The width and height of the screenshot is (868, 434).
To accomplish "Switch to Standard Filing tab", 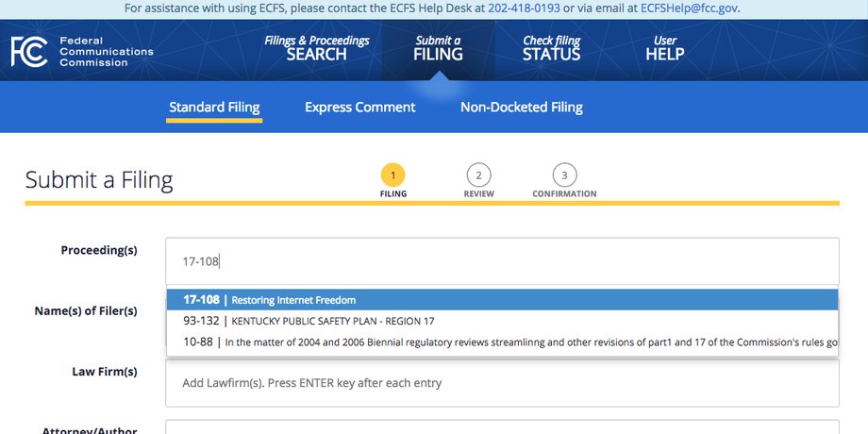I will click(214, 108).
